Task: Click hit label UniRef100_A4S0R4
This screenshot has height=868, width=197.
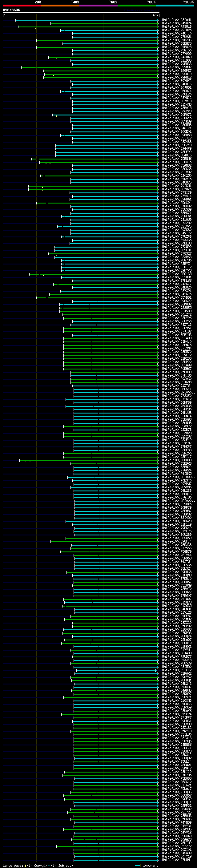Action: 176,23
